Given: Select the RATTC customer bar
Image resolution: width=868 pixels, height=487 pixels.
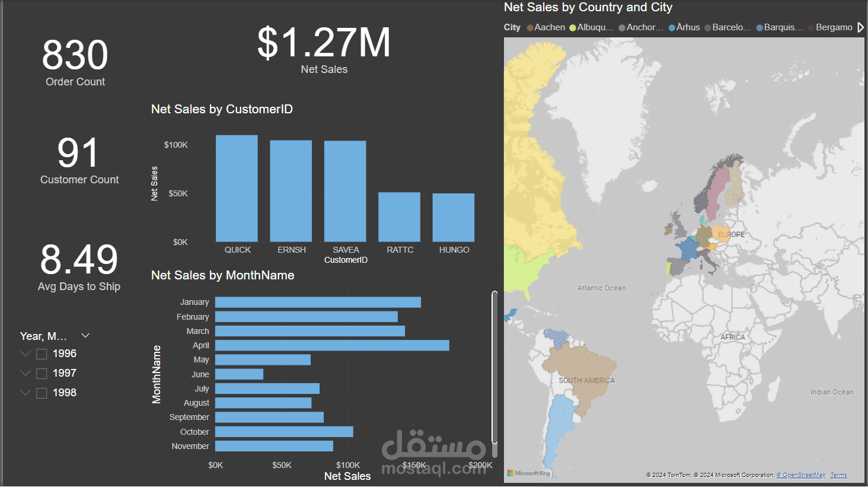Looking at the screenshot, I should click(x=399, y=217).
